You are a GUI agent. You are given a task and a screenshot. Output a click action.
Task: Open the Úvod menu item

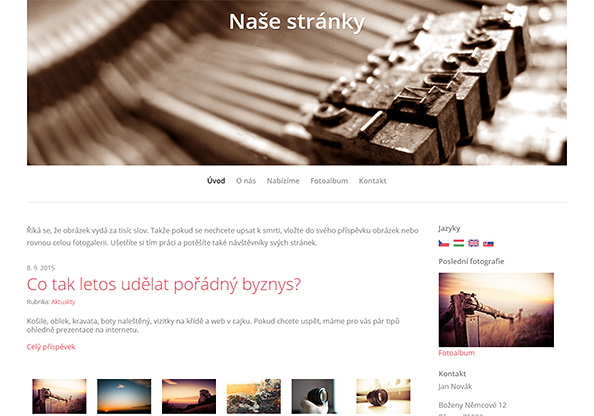coord(216,181)
